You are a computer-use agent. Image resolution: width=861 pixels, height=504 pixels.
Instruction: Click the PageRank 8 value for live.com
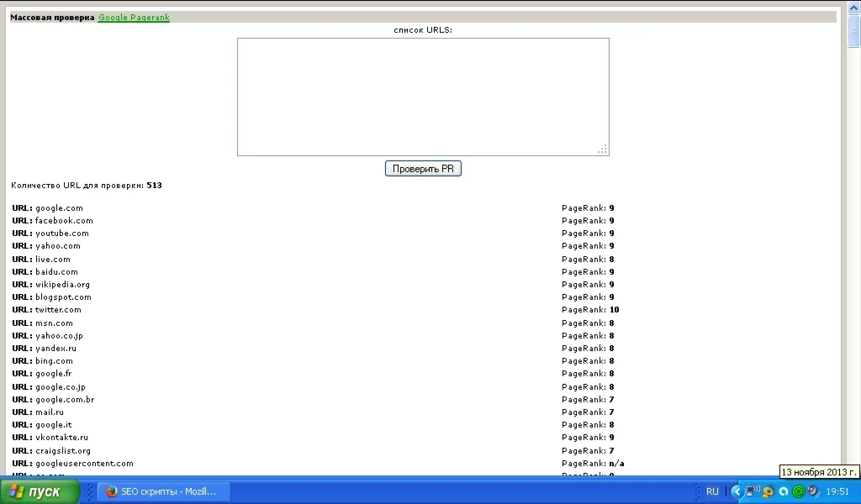pyautogui.click(x=612, y=260)
